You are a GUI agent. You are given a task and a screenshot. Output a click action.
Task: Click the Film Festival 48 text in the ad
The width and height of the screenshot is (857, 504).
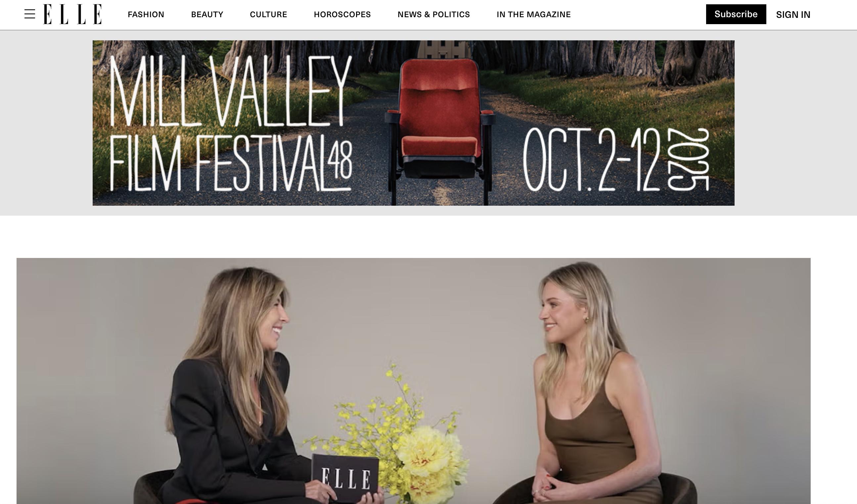click(x=230, y=163)
